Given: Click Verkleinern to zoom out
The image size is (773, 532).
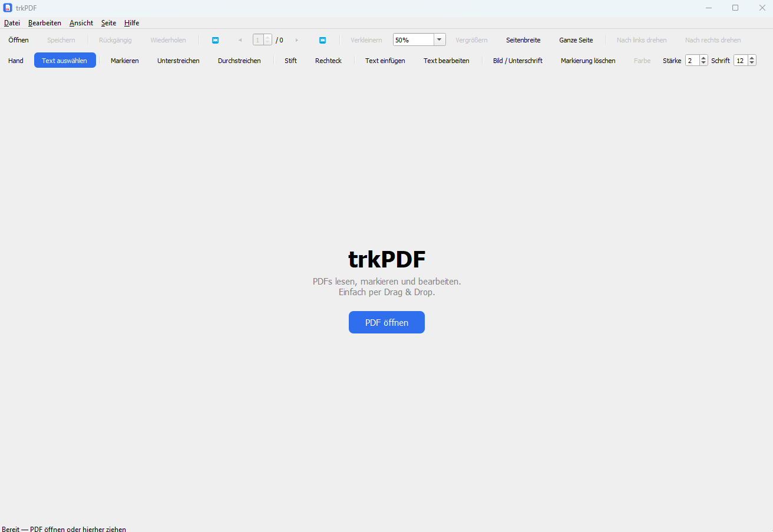Looking at the screenshot, I should 366,40.
